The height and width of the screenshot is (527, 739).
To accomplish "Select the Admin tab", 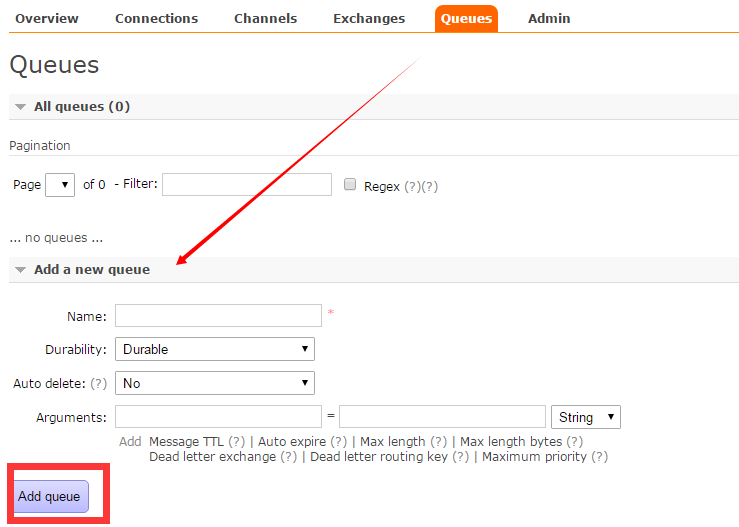I will 549,18.
